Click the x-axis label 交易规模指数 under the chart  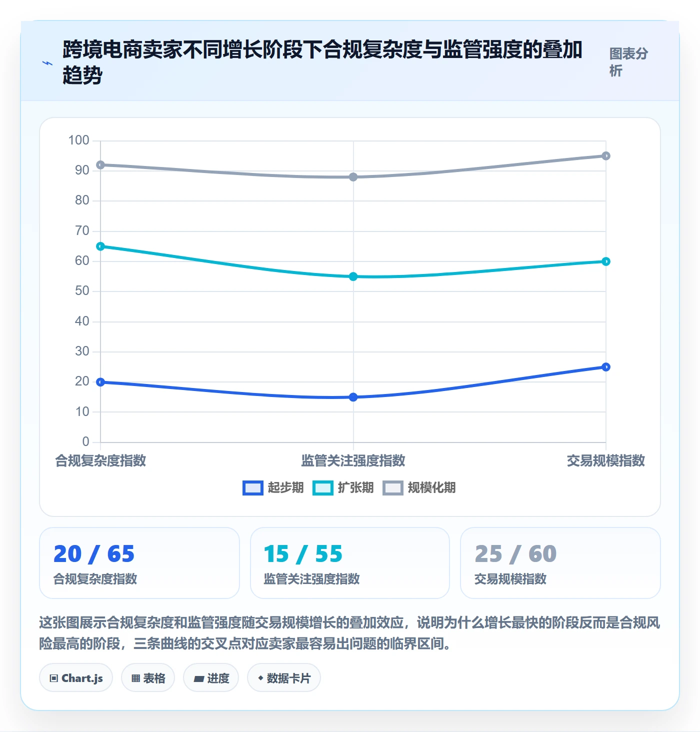pyautogui.click(x=606, y=460)
